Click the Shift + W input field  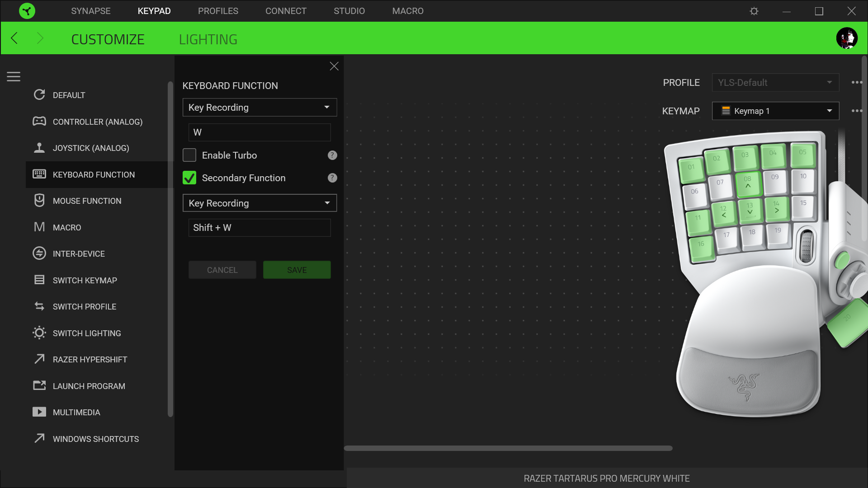tap(259, 228)
